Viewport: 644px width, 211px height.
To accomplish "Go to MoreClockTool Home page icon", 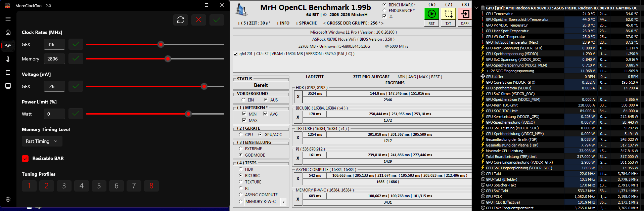I will coord(8,32).
